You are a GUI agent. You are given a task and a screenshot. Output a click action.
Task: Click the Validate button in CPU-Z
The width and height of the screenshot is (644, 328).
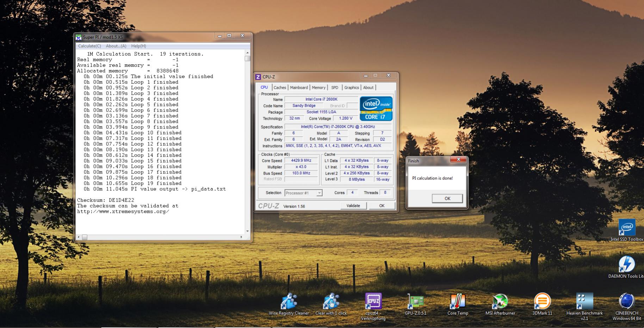click(x=353, y=206)
